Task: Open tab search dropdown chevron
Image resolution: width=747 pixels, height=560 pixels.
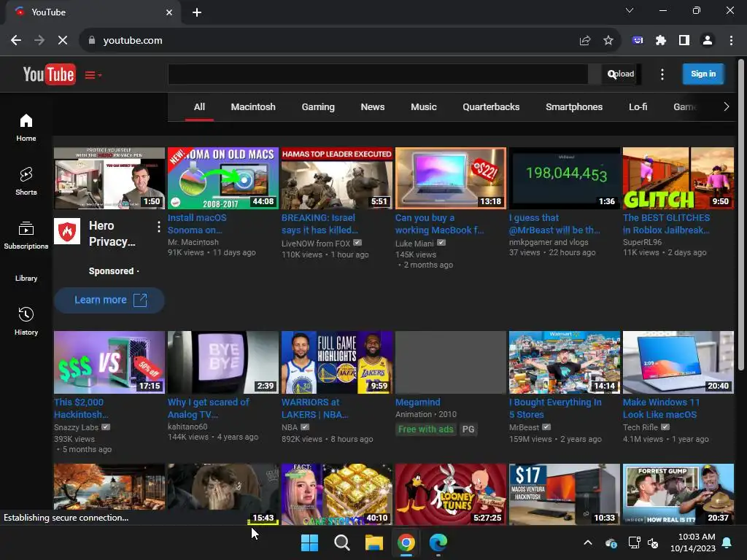Action: [x=630, y=10]
